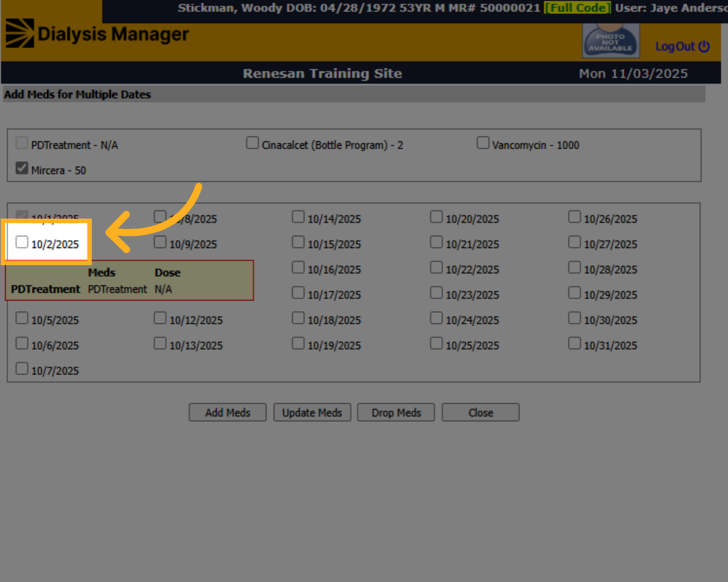Tick the 10/29/2025 date checkbox

point(575,293)
